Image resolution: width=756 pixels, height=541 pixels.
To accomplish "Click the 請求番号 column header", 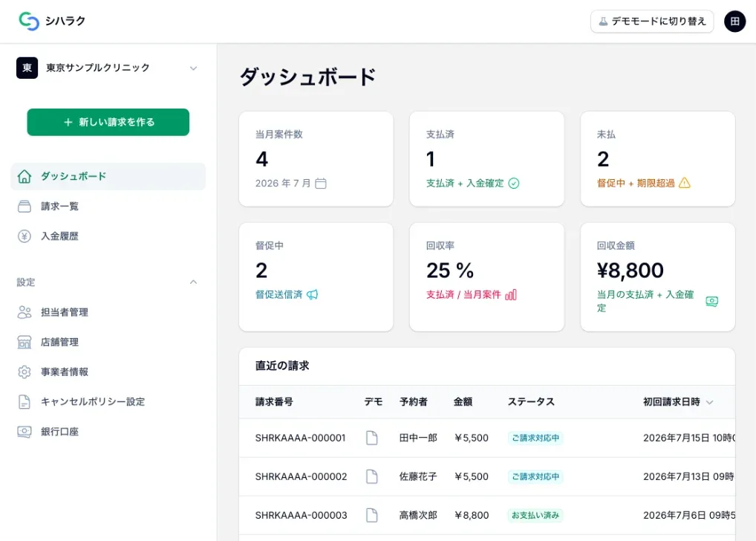I will coord(274,401).
